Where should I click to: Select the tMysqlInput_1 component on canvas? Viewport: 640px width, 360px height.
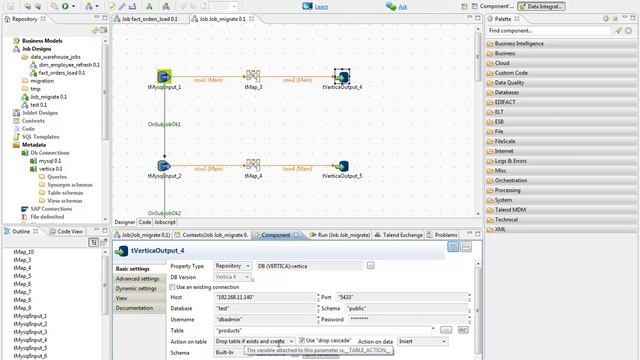pos(164,76)
